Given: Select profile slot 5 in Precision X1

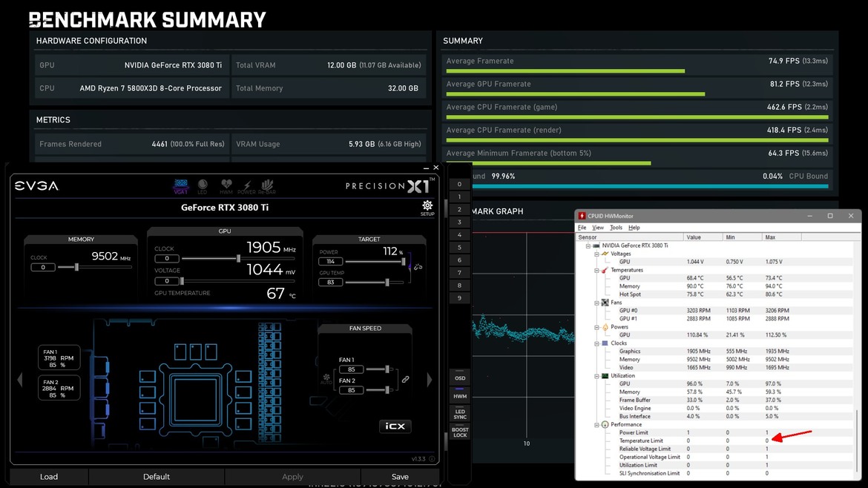Looking at the screenshot, I should click(x=459, y=247).
